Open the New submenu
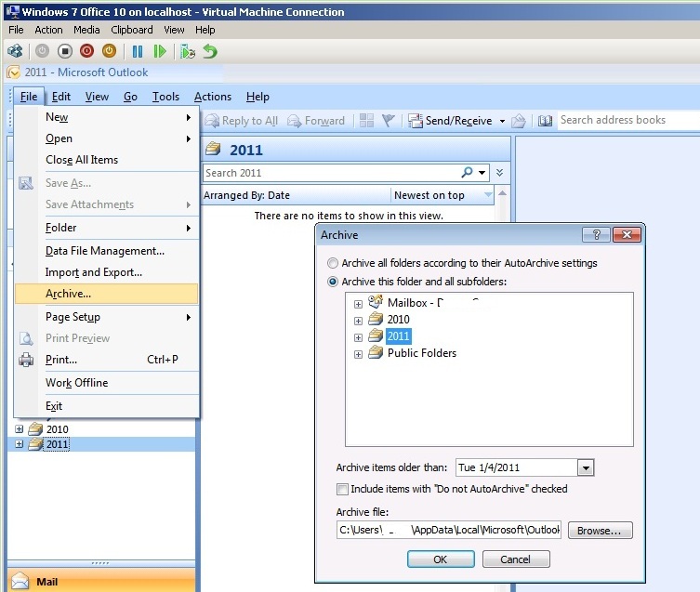Screen dimensions: 700x592 tap(106, 117)
